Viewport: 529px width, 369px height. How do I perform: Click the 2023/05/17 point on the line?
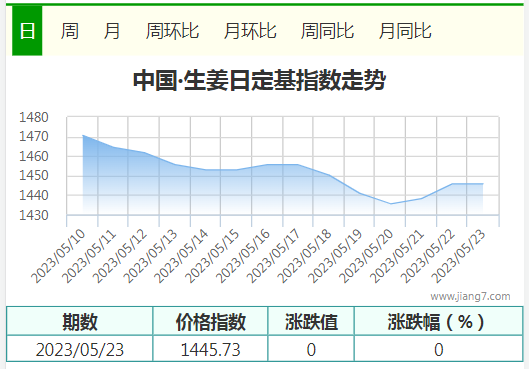tap(298, 165)
